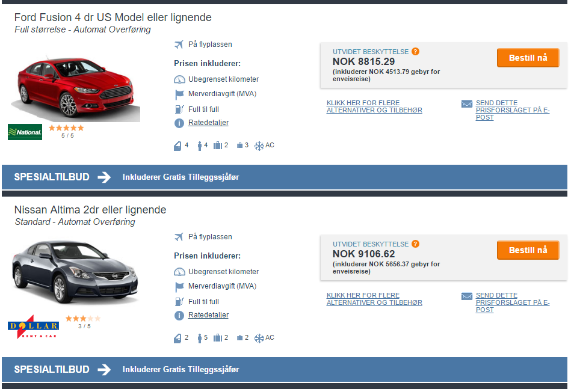The width and height of the screenshot is (571, 392).
Task: Click the MVA flag icon for Ford Fusion
Action: (x=179, y=94)
